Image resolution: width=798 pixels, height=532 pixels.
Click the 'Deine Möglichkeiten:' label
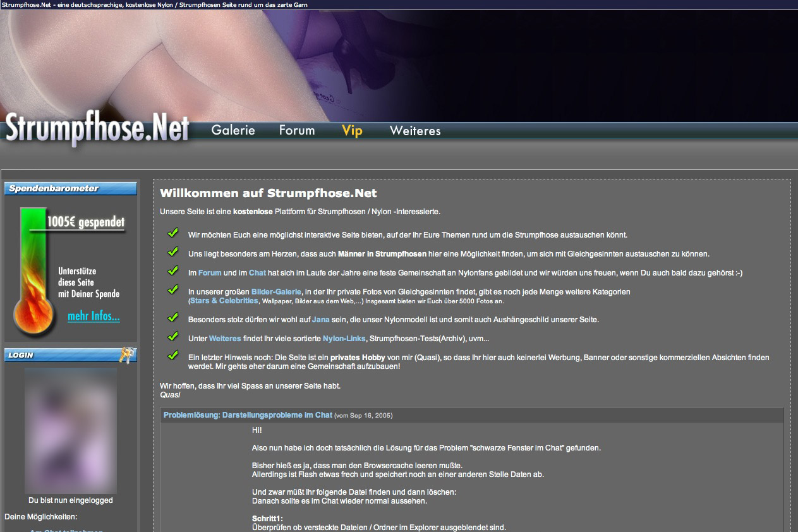pyautogui.click(x=41, y=517)
